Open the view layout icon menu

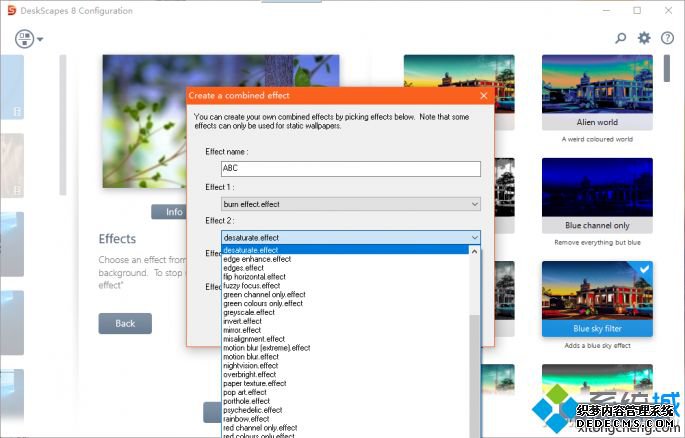(24, 39)
